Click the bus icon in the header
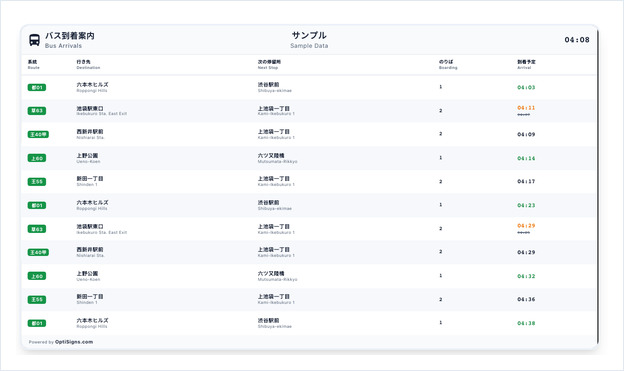The width and height of the screenshot is (624, 371). click(x=34, y=40)
